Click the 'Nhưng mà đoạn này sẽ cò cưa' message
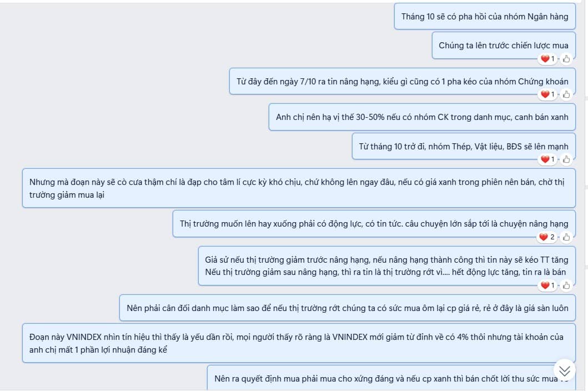This screenshot has width=588, height=391. pos(299,188)
